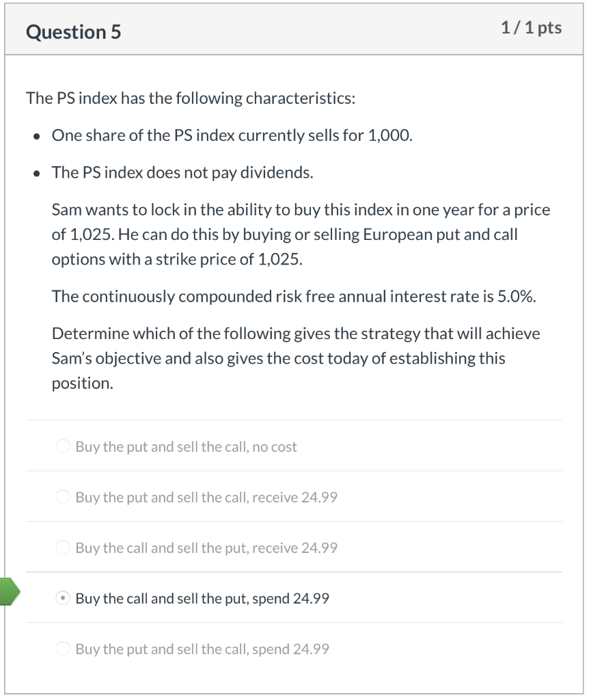Click the 'Determine which of the following' prompt text
The height and width of the screenshot is (700, 589).
click(294, 358)
